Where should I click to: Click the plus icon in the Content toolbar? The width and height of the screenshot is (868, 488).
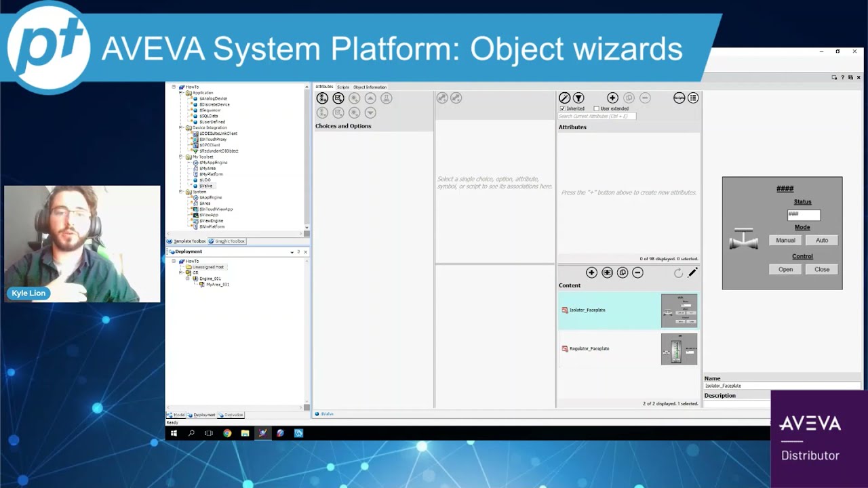coord(591,272)
